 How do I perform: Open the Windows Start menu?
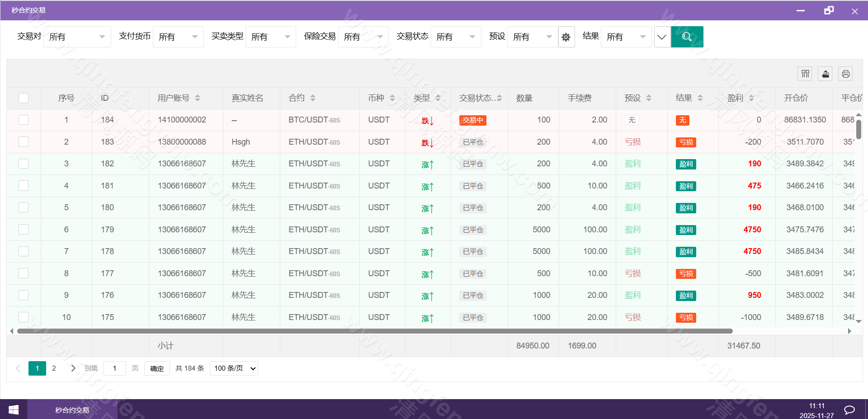(x=13, y=410)
